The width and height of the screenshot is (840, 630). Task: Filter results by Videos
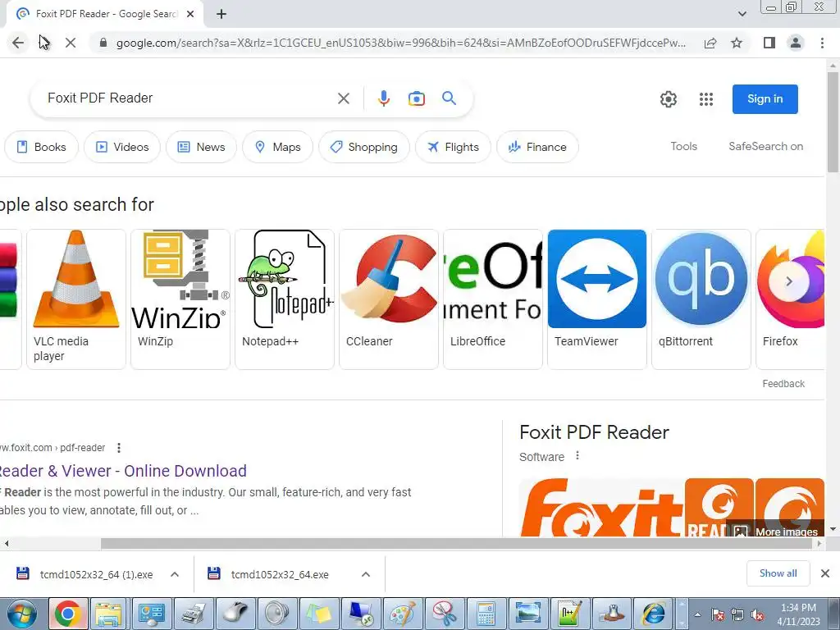(x=122, y=147)
